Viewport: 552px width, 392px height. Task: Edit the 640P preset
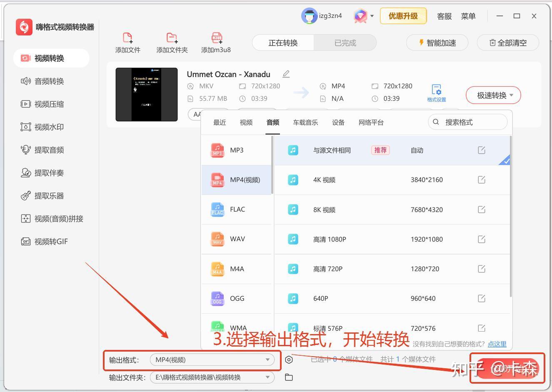pyautogui.click(x=482, y=298)
